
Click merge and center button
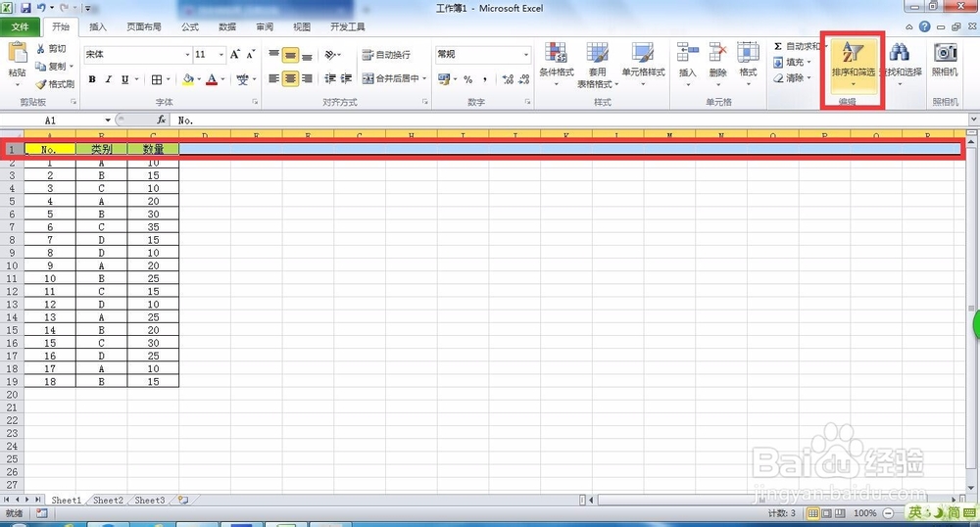[x=391, y=78]
